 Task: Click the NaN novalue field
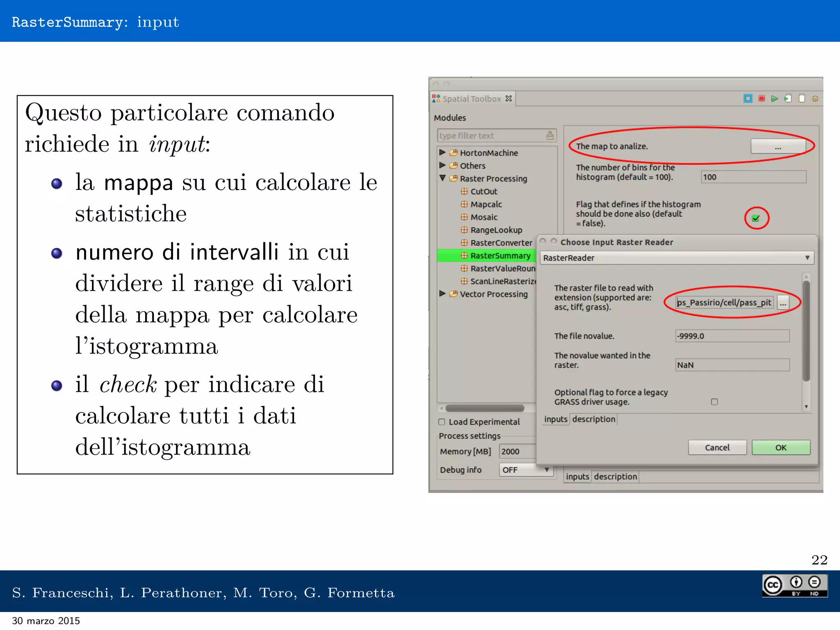pyautogui.click(x=732, y=365)
